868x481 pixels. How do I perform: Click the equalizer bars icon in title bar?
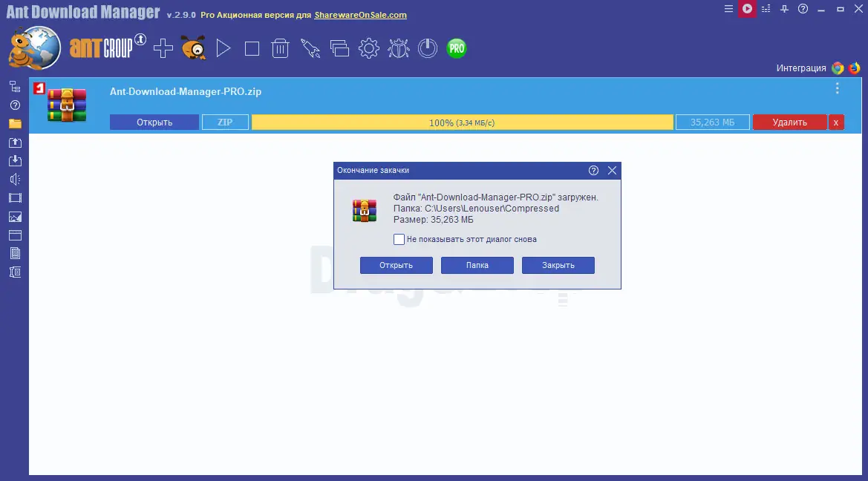(766, 9)
